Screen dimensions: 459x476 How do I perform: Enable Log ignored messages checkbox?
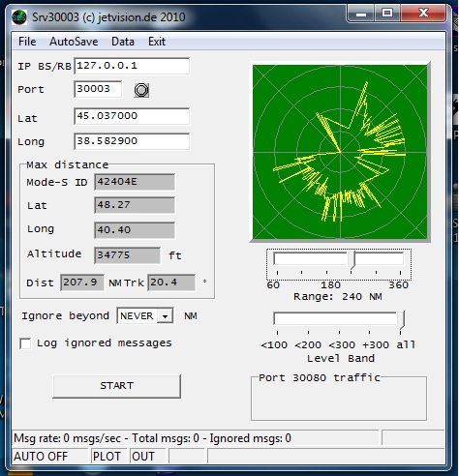coord(25,343)
